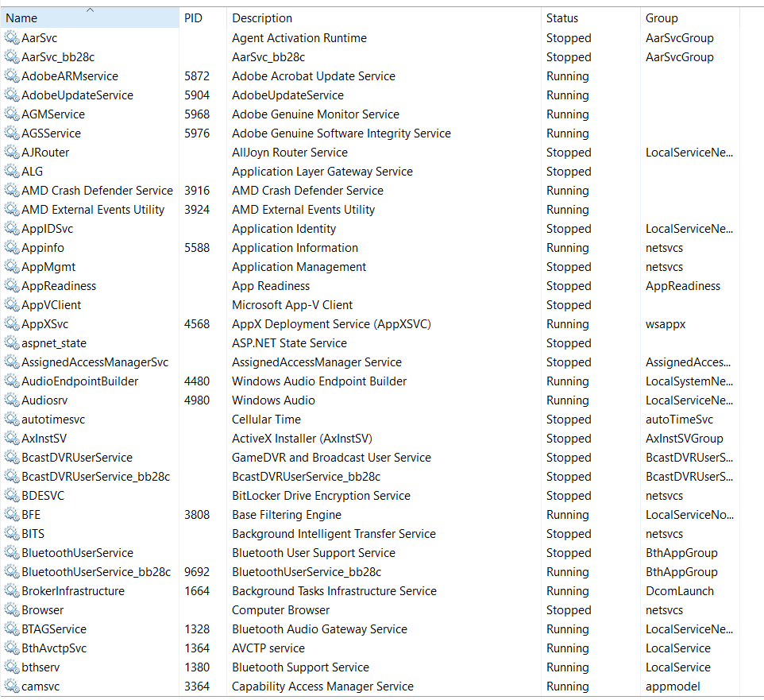Viewport: 764px width, 700px height.
Task: Click the wsappx group cell
Action: tap(666, 323)
